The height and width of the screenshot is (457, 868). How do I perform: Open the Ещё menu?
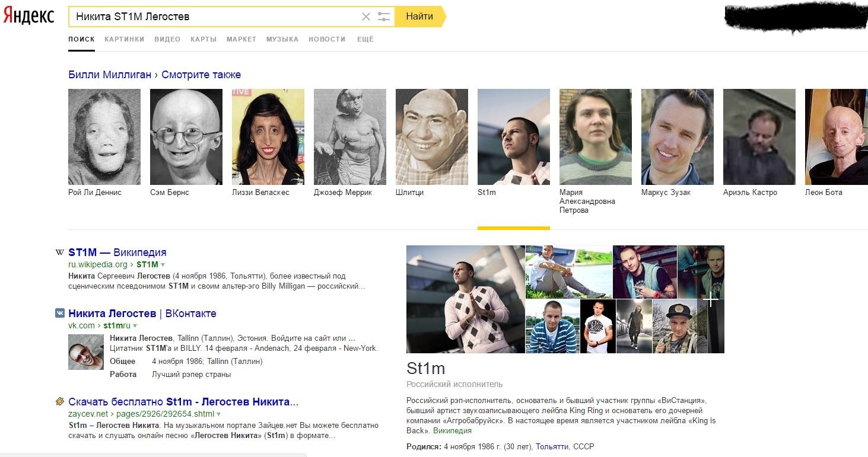pos(365,39)
